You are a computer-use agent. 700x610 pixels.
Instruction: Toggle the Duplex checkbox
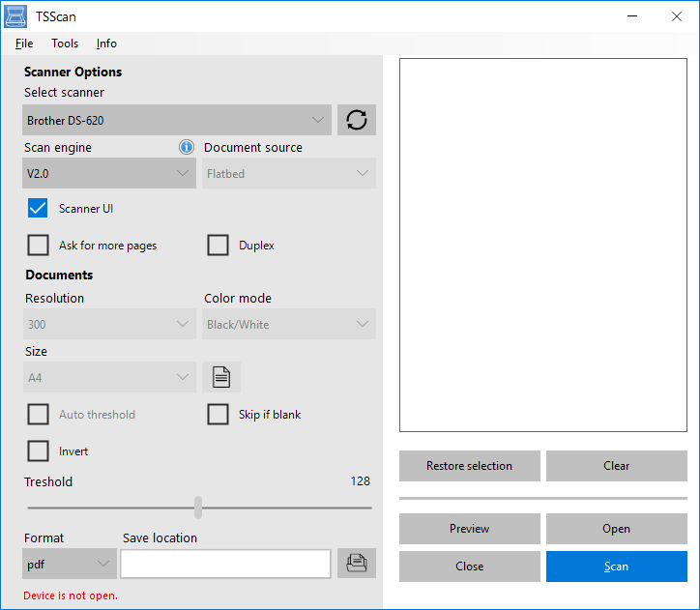[218, 246]
